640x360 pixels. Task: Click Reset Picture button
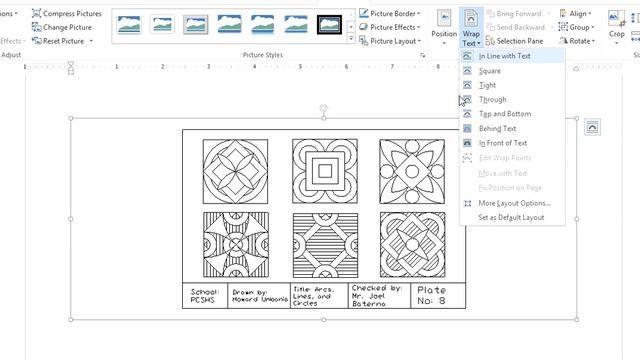58,41
